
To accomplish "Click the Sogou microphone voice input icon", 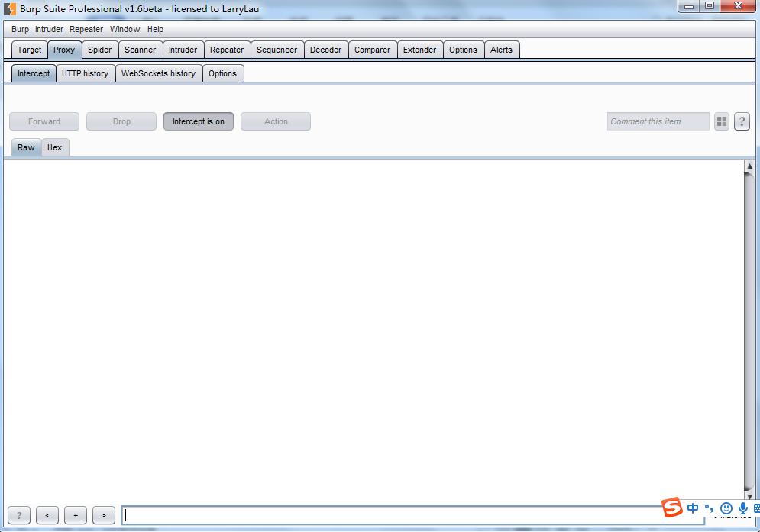I will click(x=742, y=508).
